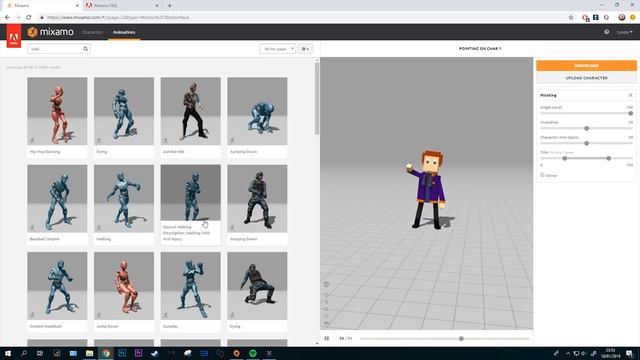Open Windows Start menu
640x360 pixels.
pyautogui.click(x=8, y=353)
